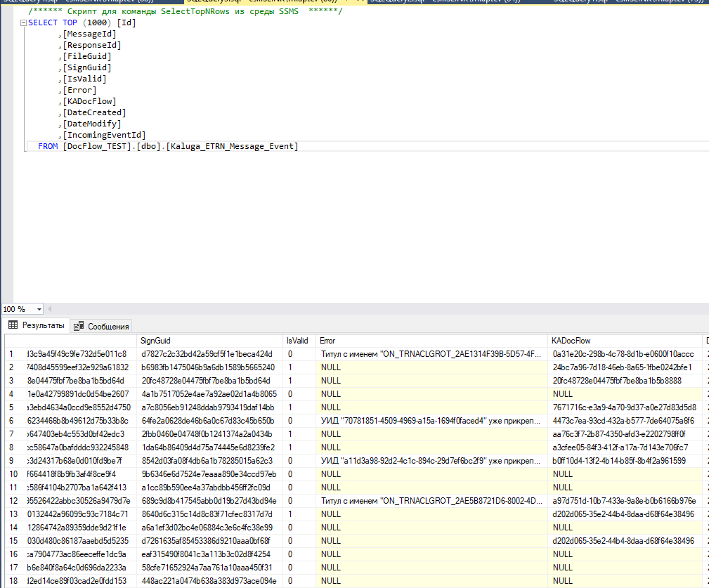Select the IsValid column header
Viewport: 709px width, 588px height.
299,341
